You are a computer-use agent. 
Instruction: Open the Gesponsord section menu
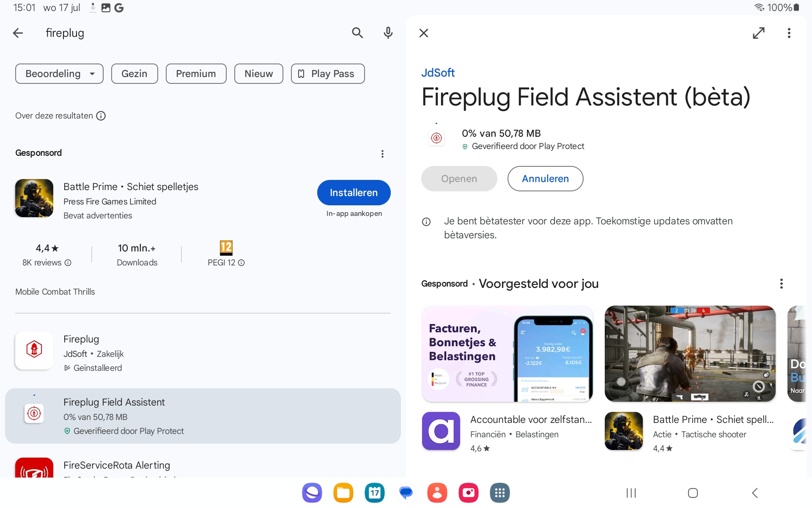tap(382, 154)
